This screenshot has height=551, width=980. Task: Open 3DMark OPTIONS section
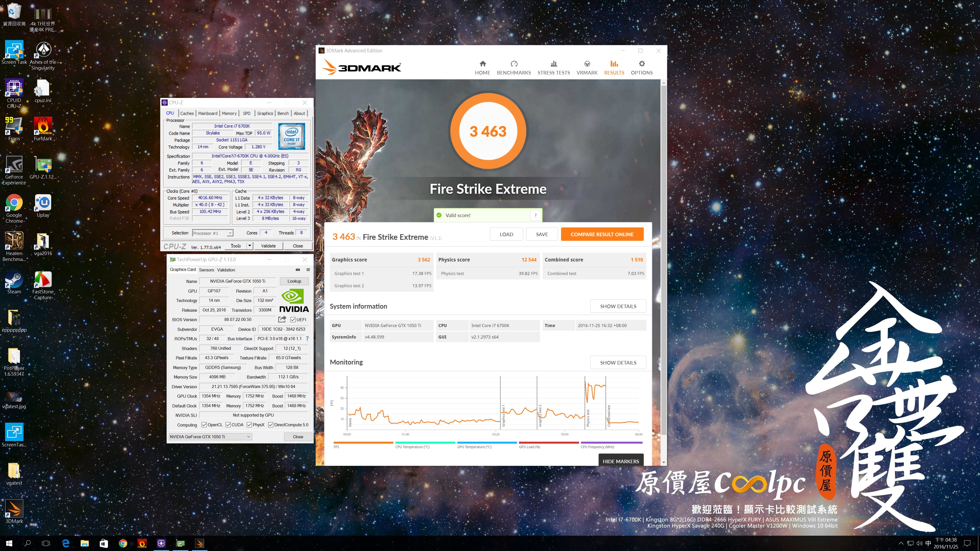pos(641,68)
